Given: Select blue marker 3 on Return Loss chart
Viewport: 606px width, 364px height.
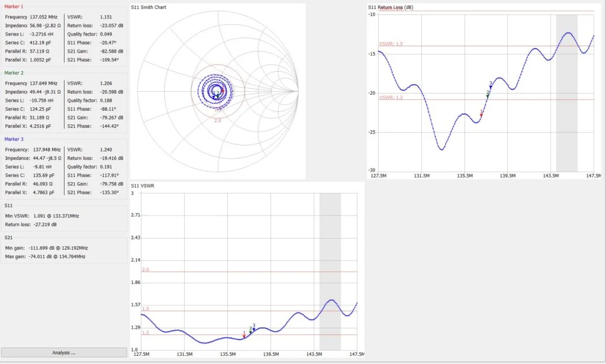Looking at the screenshot, I should pyautogui.click(x=491, y=87).
